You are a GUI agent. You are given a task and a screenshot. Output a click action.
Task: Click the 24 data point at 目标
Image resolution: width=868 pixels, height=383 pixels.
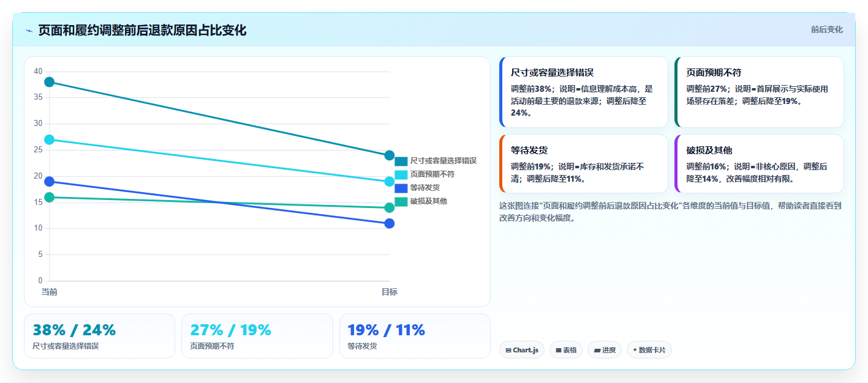click(389, 155)
